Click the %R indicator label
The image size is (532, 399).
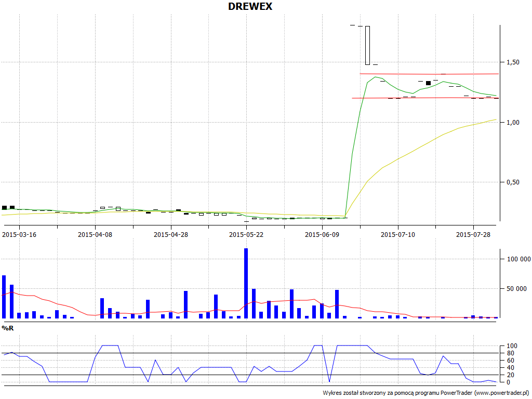coord(8,328)
